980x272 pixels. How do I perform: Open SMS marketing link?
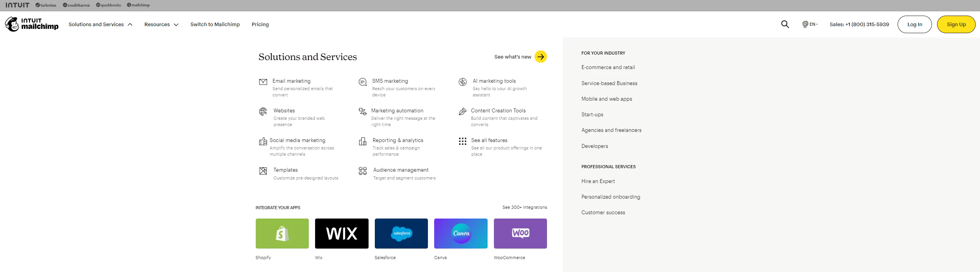click(x=390, y=81)
